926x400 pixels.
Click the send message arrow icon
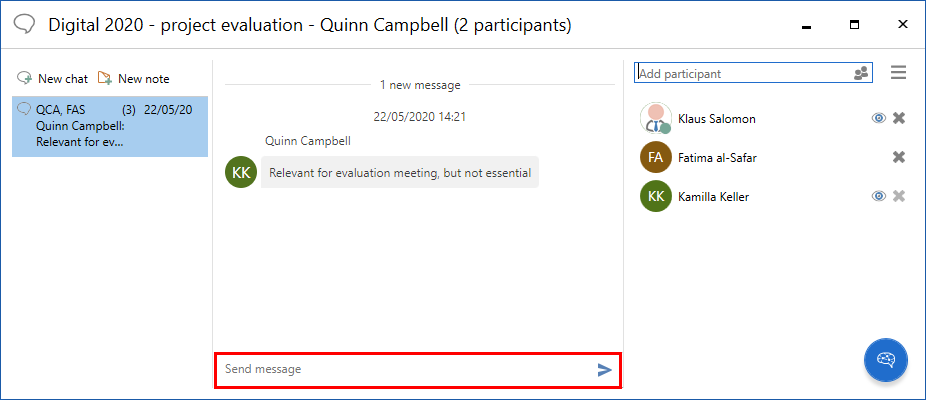click(x=604, y=370)
